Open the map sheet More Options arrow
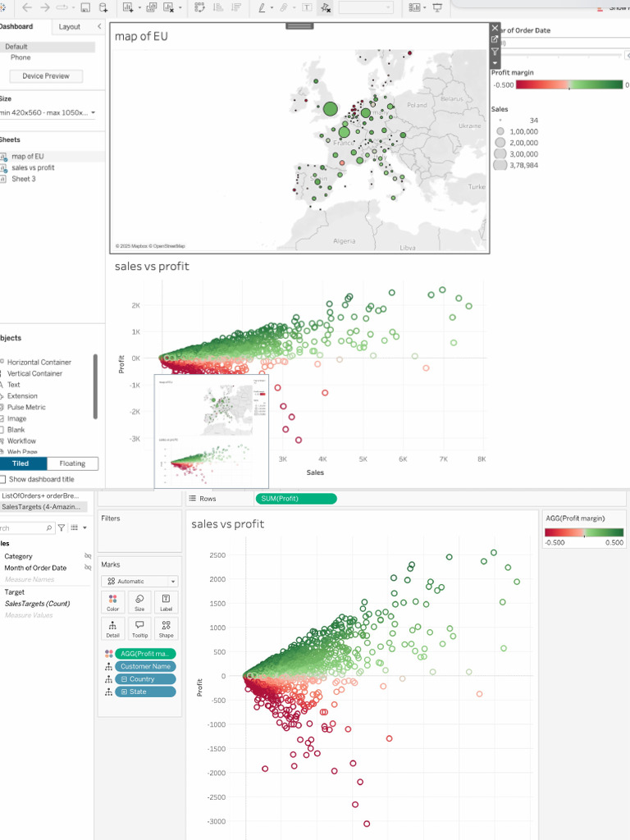Viewport: 630px width, 840px height. (x=495, y=63)
